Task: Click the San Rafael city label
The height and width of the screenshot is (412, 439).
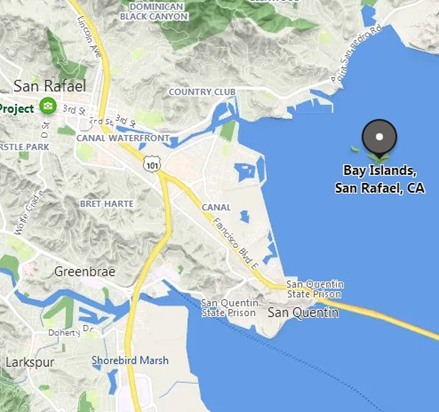Action: 50,86
